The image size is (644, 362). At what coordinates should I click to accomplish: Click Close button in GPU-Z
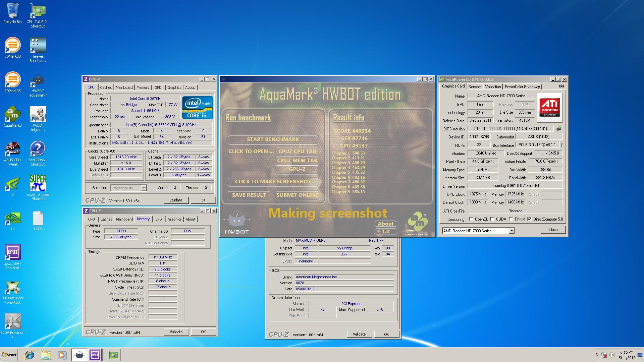click(553, 230)
